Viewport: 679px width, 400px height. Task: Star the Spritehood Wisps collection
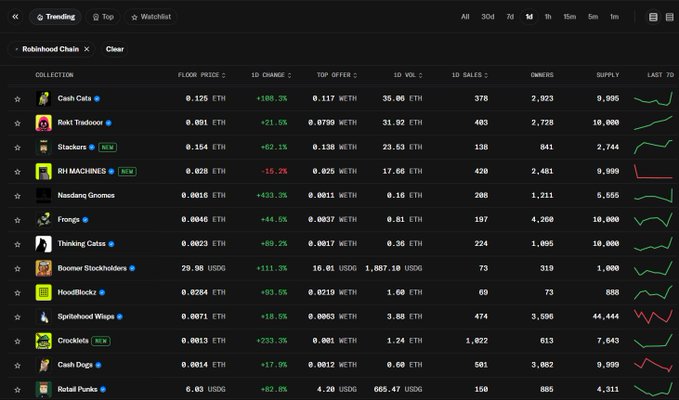[x=17, y=317]
